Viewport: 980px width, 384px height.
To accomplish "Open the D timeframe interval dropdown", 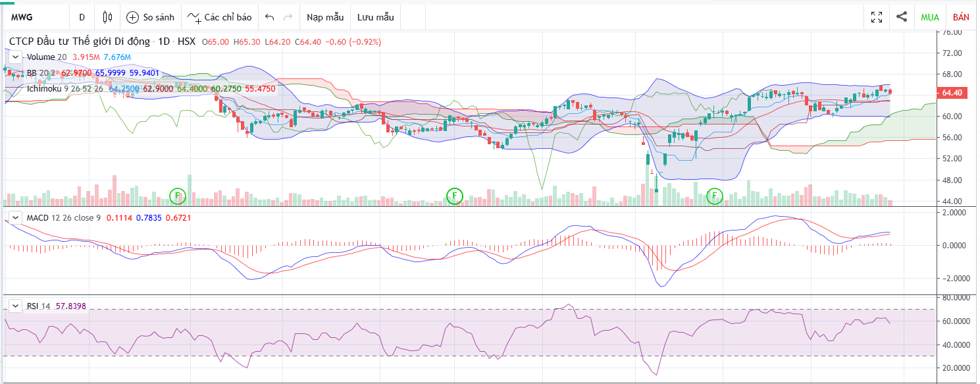I will (x=82, y=17).
